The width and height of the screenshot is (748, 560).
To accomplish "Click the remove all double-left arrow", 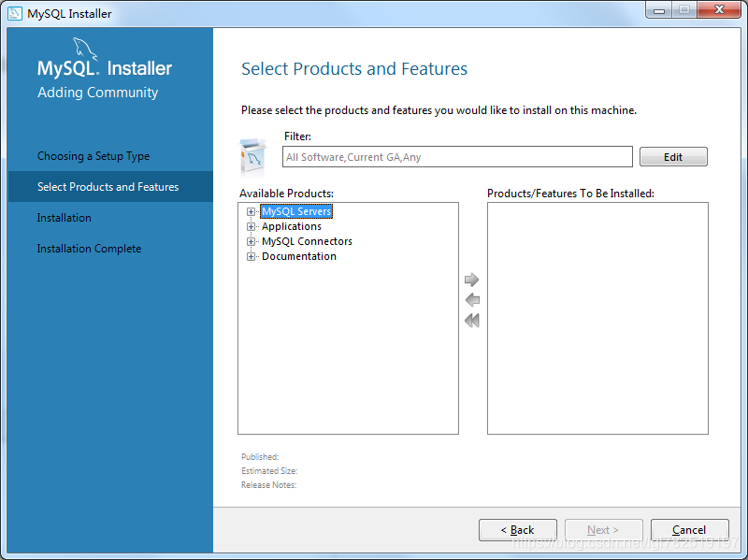I will coord(472,321).
